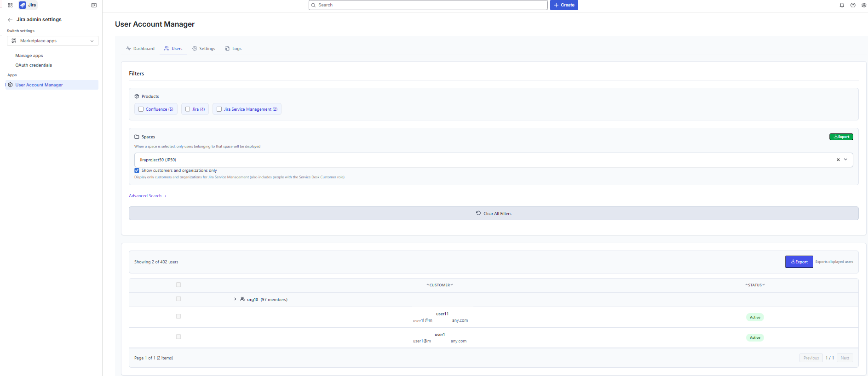The image size is (868, 376).
Task: Open the help question mark icon
Action: pyautogui.click(x=853, y=5)
